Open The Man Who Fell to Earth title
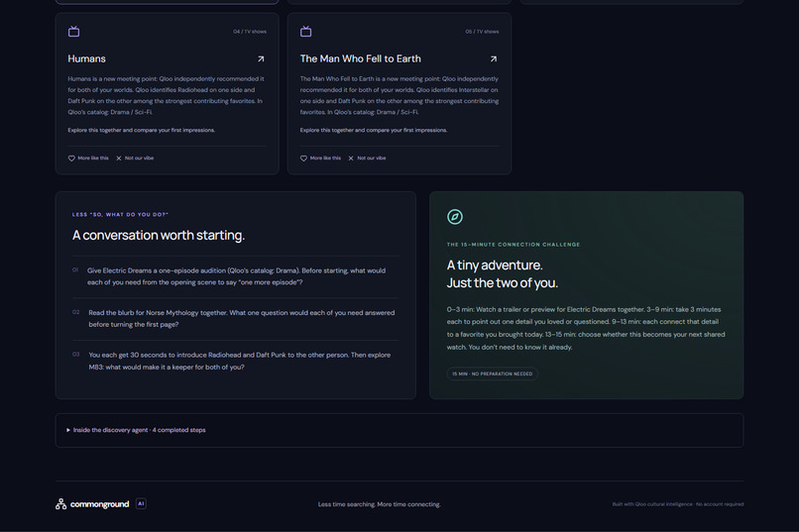Viewport: 799px width, 532px height. (360, 59)
